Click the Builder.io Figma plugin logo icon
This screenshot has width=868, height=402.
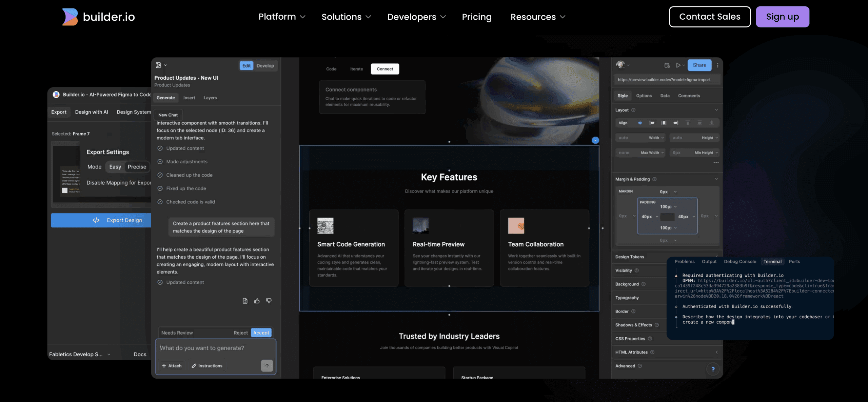[x=56, y=95]
